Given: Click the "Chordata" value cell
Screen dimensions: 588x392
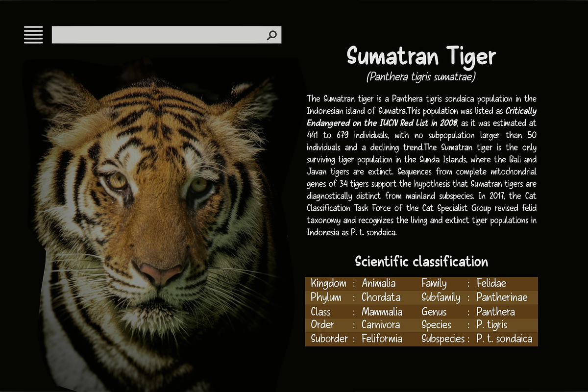Looking at the screenshot, I should coord(381,297).
